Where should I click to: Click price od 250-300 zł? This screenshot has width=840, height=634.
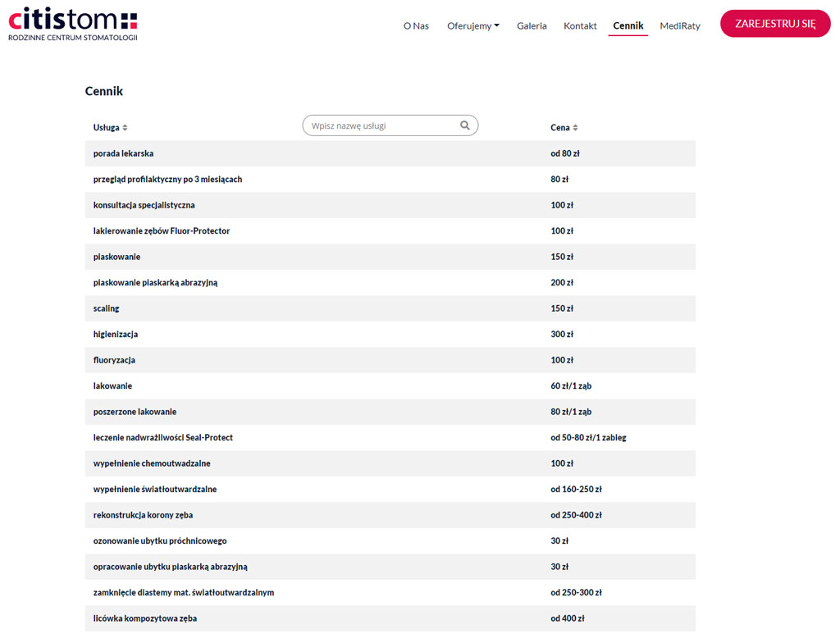(577, 593)
